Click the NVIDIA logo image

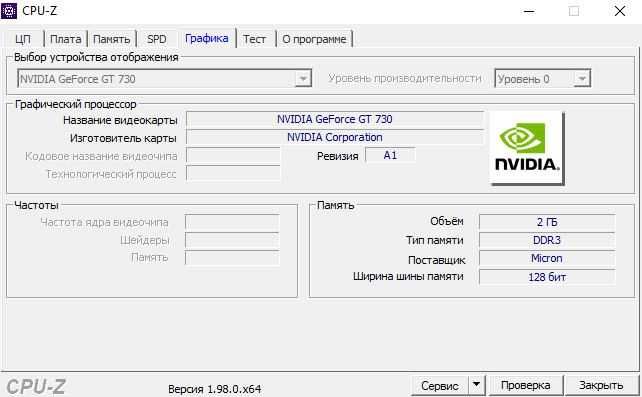pyautogui.click(x=527, y=148)
